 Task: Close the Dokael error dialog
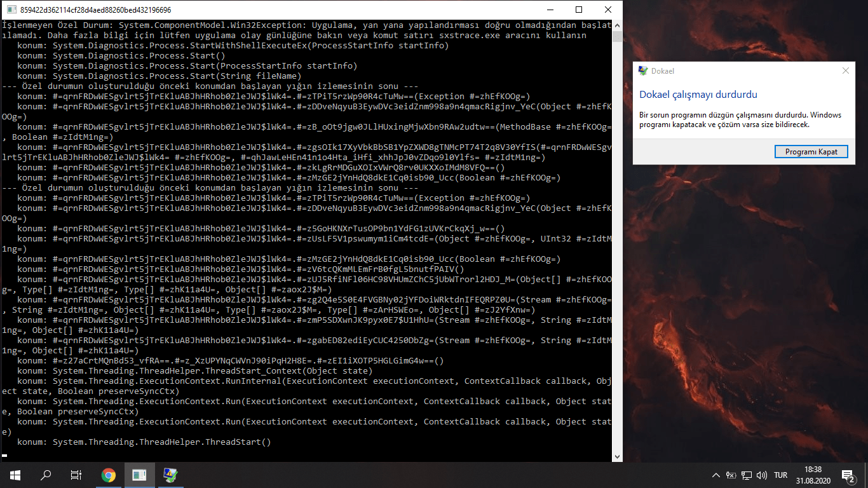[845, 71]
